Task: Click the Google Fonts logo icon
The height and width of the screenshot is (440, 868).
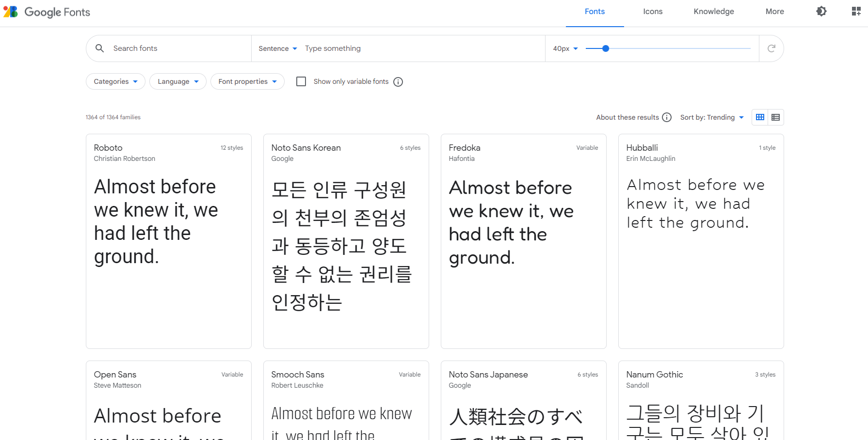Action: 10,12
